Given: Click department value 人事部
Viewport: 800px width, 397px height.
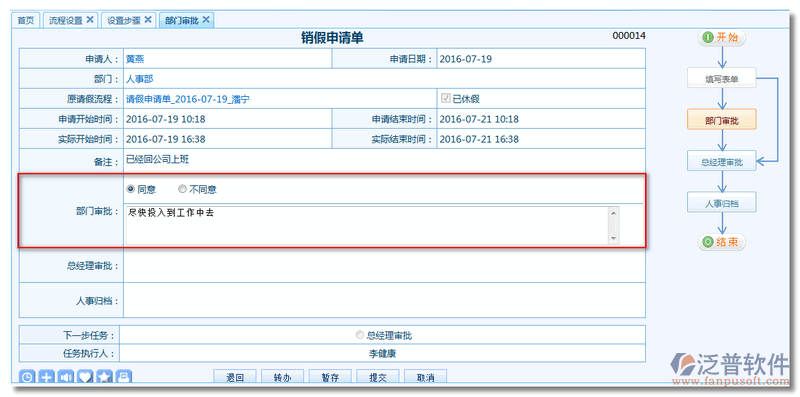Looking at the screenshot, I should 140,79.
